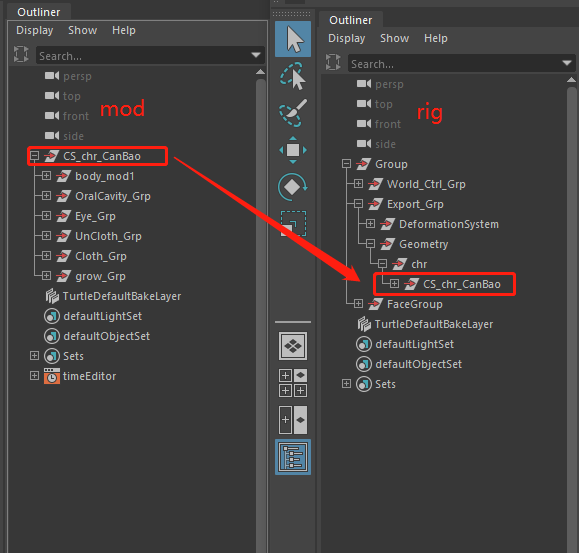Expand the body_mod1 group
579x553 pixels.
coord(46,176)
